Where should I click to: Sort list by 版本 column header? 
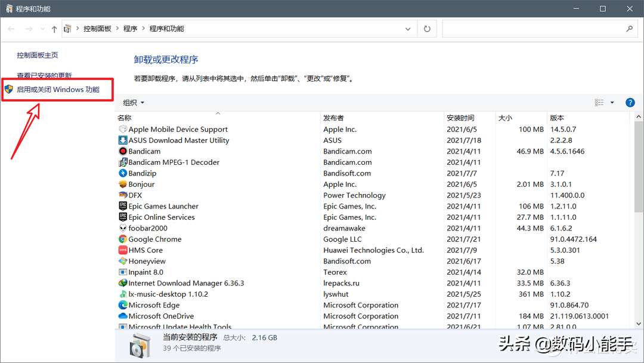[588, 118]
